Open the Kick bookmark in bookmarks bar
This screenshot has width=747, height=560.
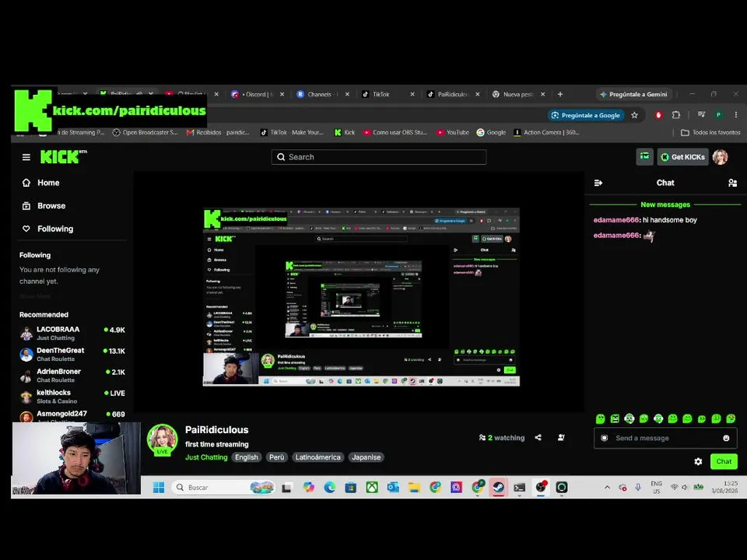pyautogui.click(x=345, y=132)
